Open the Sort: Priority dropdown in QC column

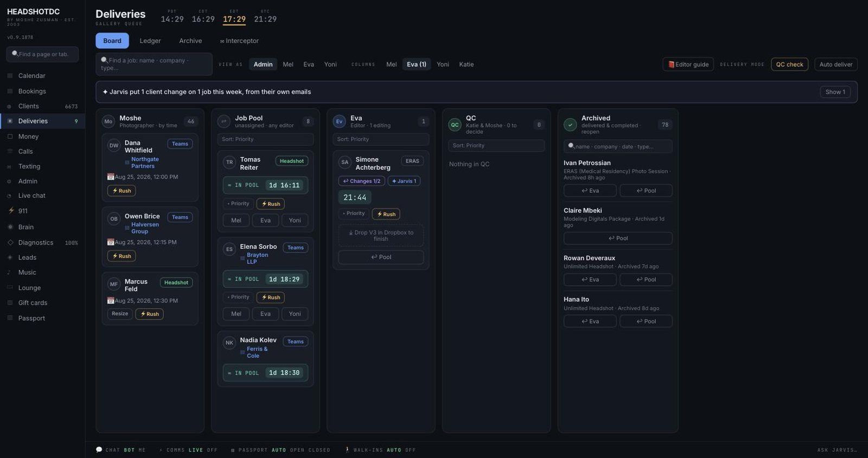(x=496, y=146)
